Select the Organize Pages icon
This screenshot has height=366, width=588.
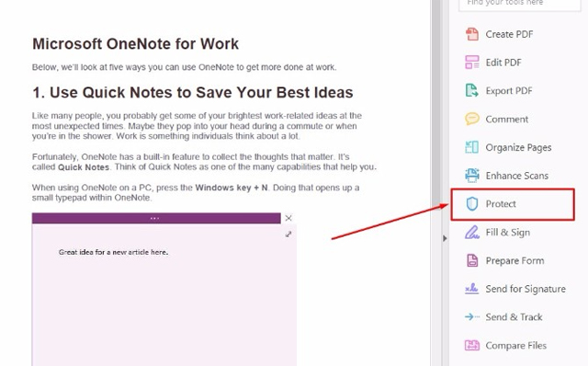pos(471,147)
